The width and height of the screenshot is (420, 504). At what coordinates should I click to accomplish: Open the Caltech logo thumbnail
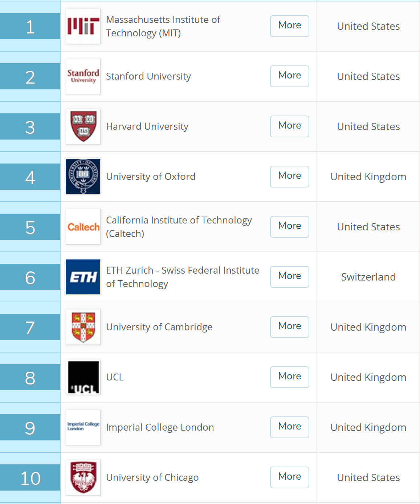click(x=83, y=227)
